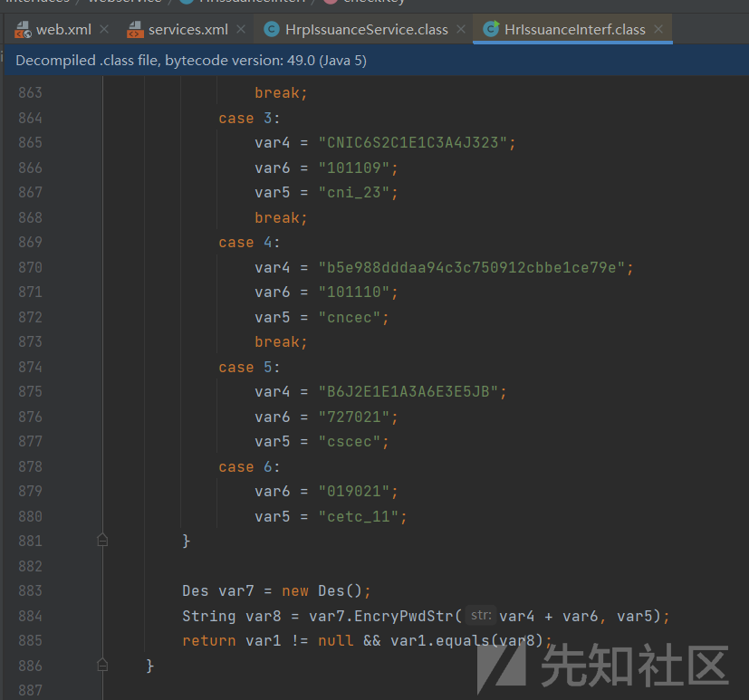The height and width of the screenshot is (700, 749).
Task: Close the HrIssuanceInterf.class tab
Action: 658,30
